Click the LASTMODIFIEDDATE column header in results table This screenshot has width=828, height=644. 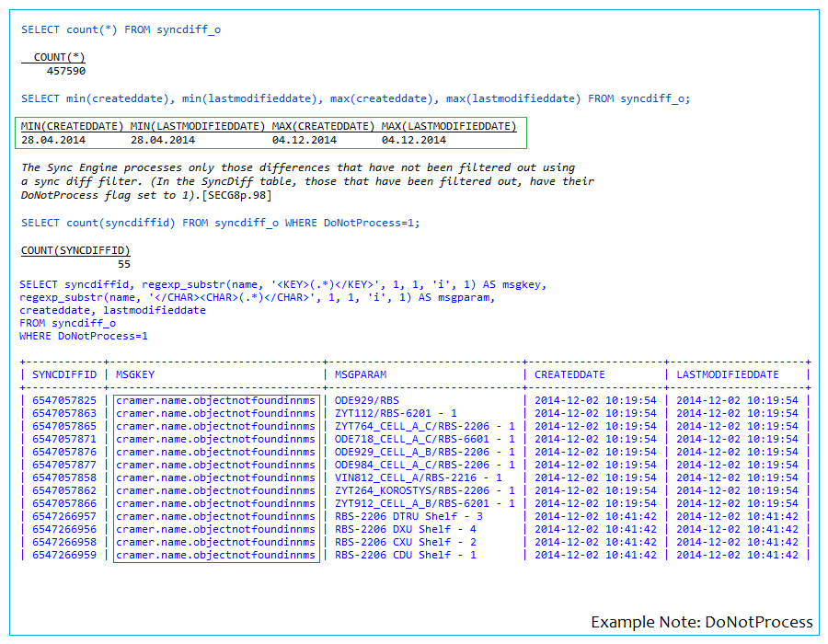click(727, 374)
